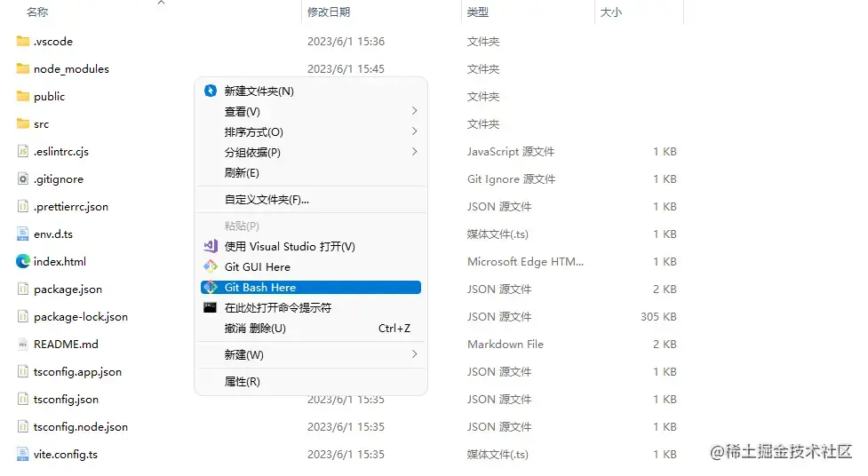Select Git GUI Here menu entry
This screenshot has width=868, height=476.
pyautogui.click(x=311, y=266)
